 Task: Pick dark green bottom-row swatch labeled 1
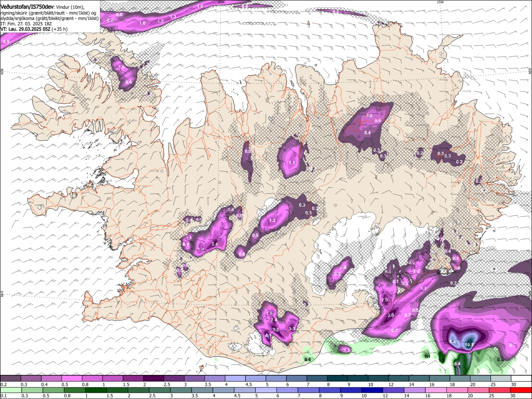click(x=96, y=390)
